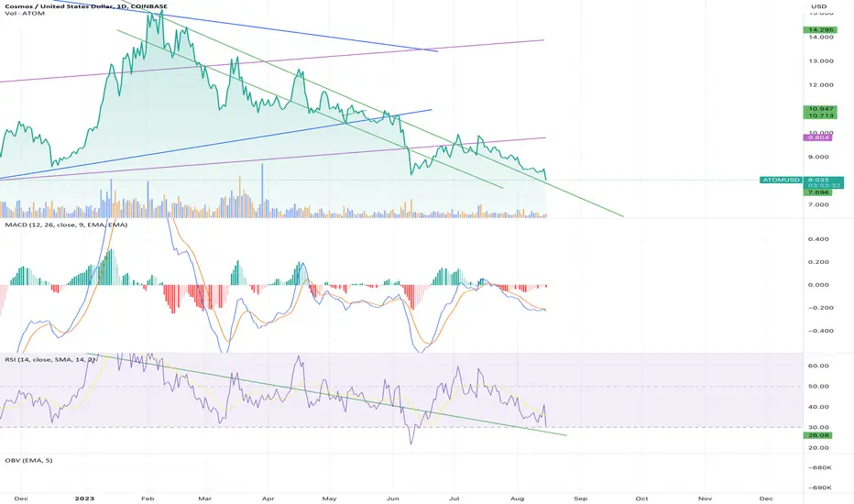Click the Feb label on time axis
Screen dimensions: 854x504
point(148,499)
